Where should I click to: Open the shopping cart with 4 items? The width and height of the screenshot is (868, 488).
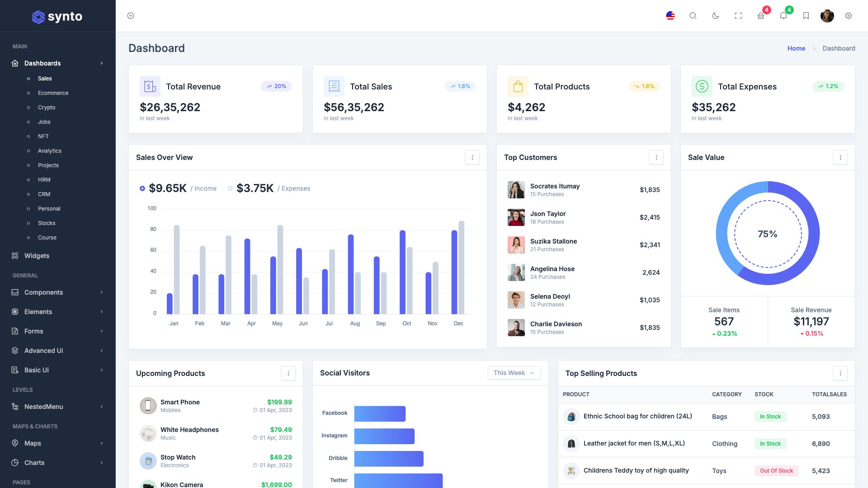[x=761, y=15]
